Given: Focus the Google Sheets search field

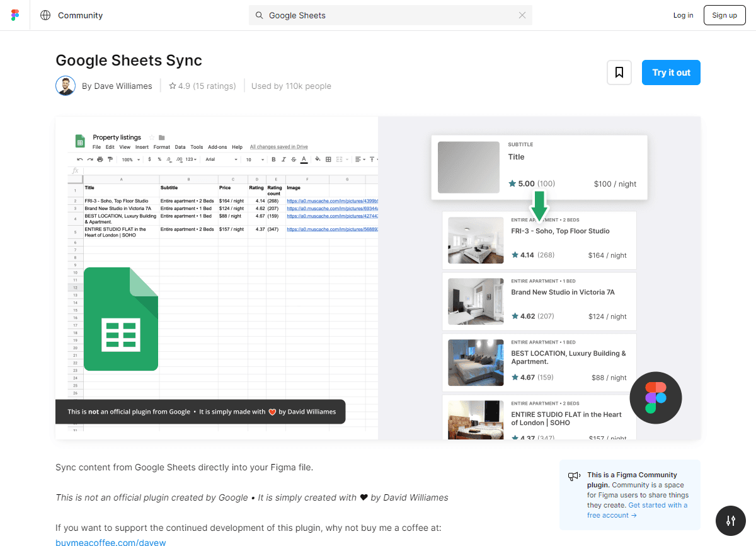Looking at the screenshot, I should 391,15.
